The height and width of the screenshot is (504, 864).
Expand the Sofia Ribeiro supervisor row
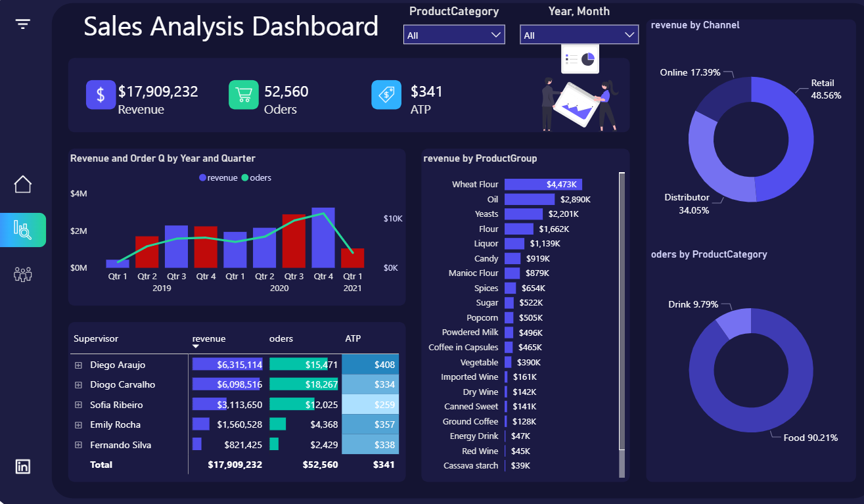coord(78,405)
